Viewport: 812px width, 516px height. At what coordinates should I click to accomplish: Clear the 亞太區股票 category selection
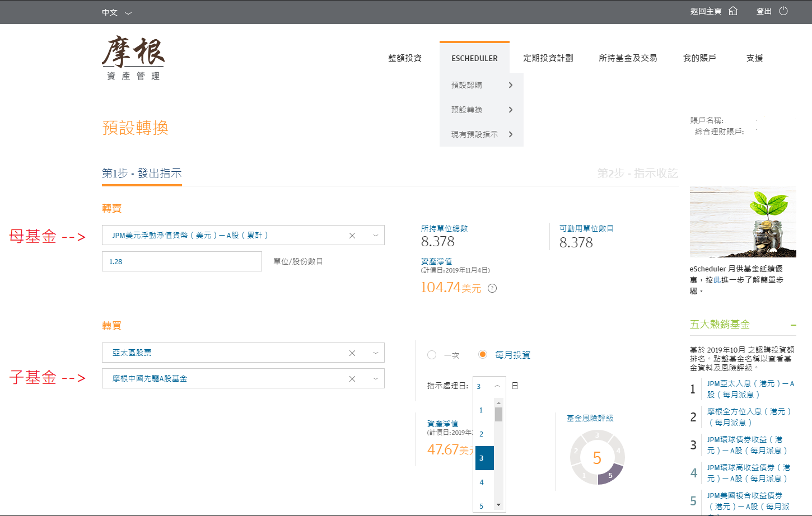pos(352,353)
